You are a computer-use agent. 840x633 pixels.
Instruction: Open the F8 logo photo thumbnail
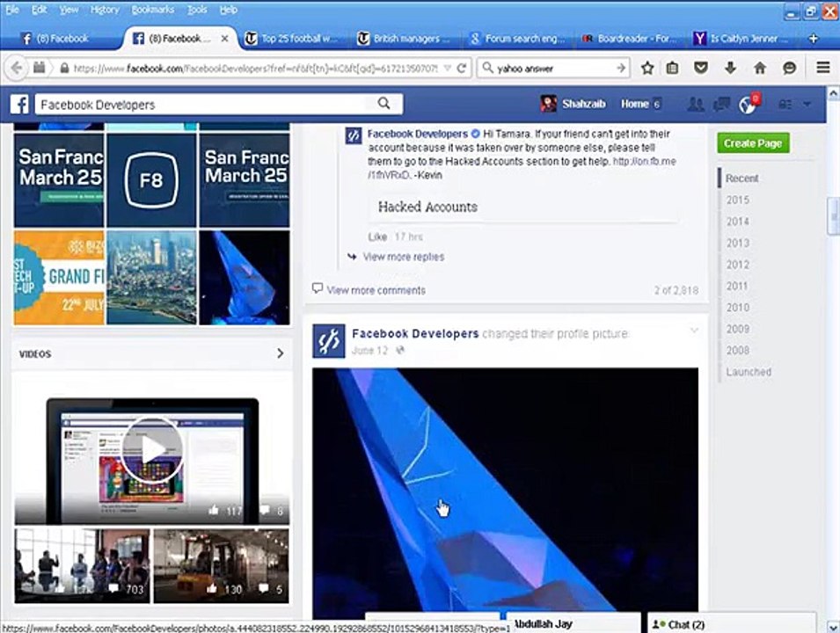(151, 180)
